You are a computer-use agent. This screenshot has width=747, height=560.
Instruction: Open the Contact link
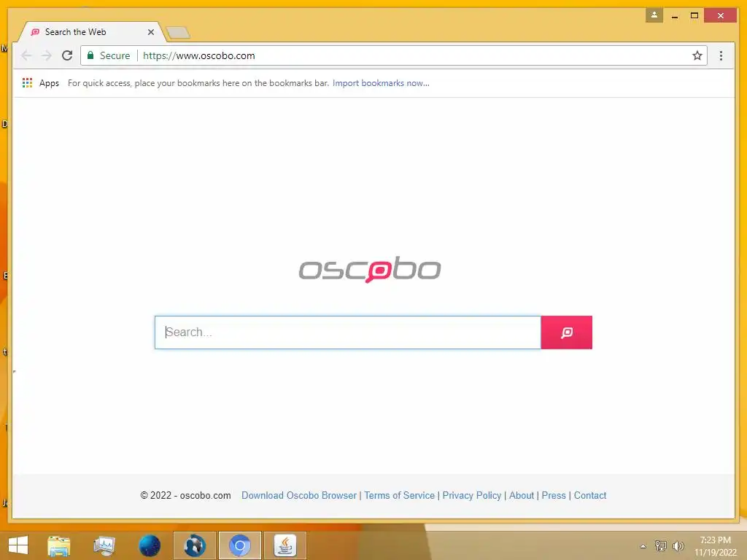(589, 495)
